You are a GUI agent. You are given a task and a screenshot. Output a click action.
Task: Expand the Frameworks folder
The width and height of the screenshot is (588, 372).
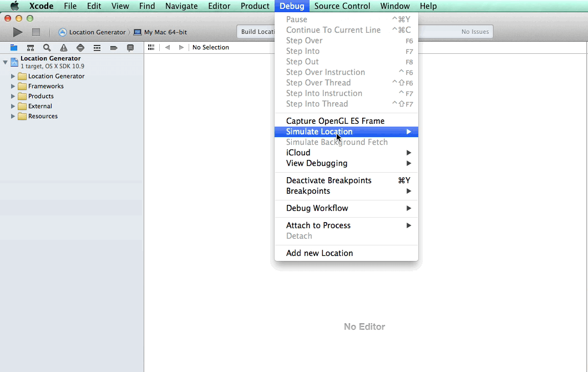coord(13,86)
